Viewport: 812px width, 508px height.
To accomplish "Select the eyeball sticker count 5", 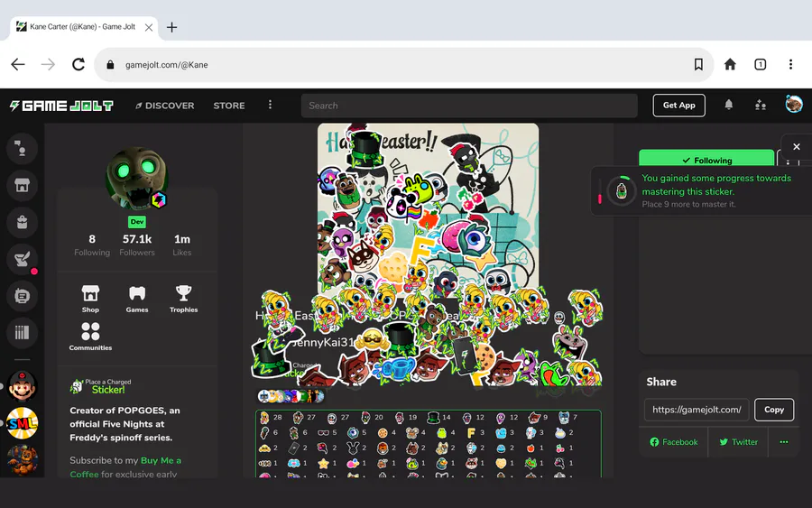I will (357, 432).
